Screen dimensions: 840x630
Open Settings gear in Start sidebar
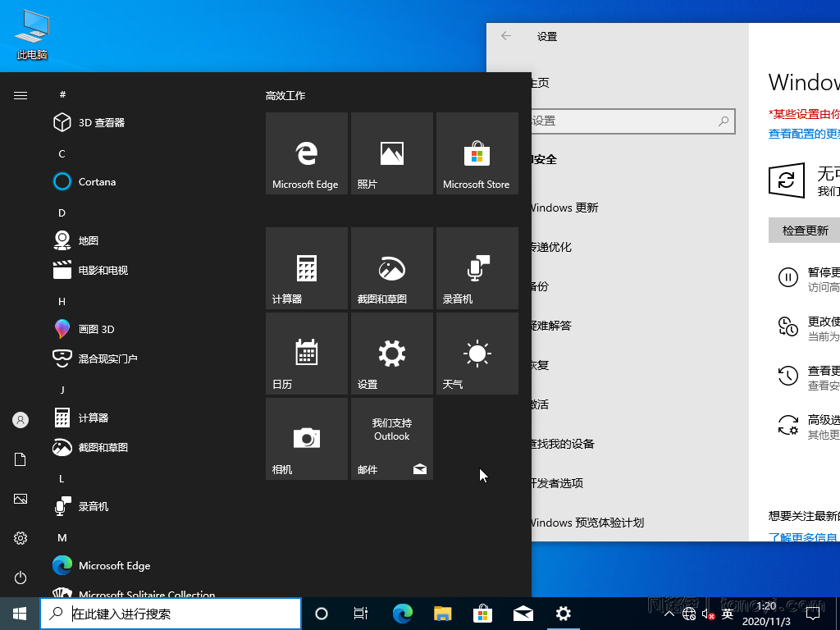click(x=21, y=538)
